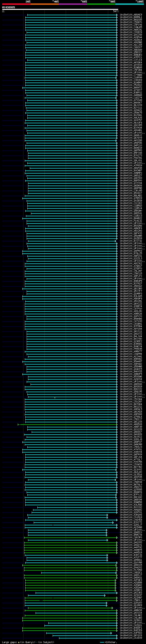Select the query name AV438995
The image size is (146, 644).
click(8, 7)
